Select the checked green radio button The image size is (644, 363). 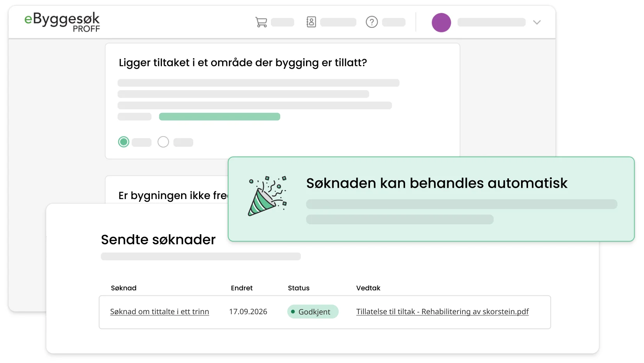(x=124, y=142)
